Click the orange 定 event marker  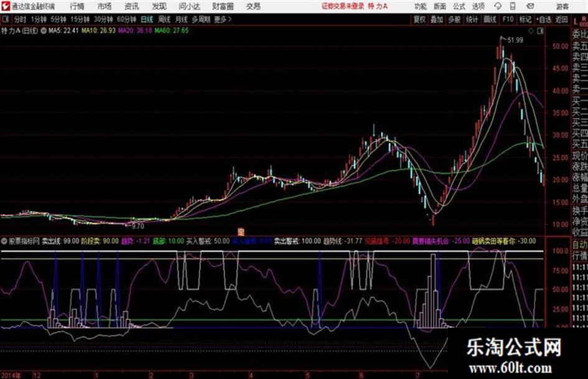coord(241,232)
